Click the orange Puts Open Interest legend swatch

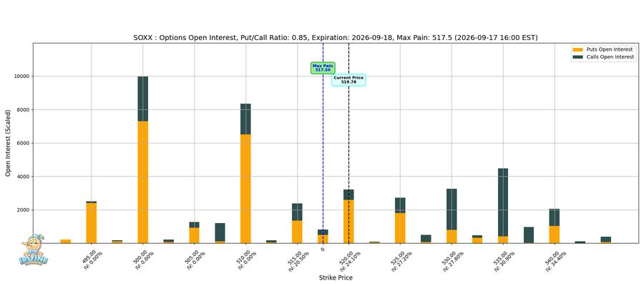tap(578, 49)
